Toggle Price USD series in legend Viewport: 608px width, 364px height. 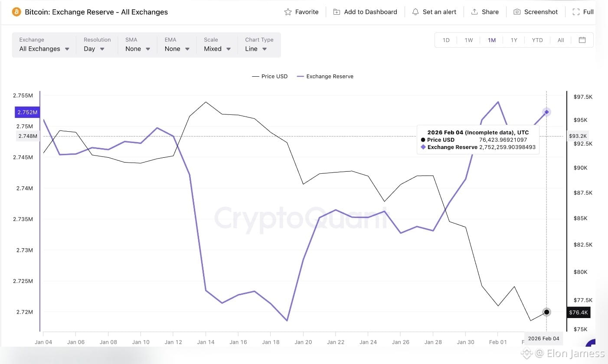[270, 76]
